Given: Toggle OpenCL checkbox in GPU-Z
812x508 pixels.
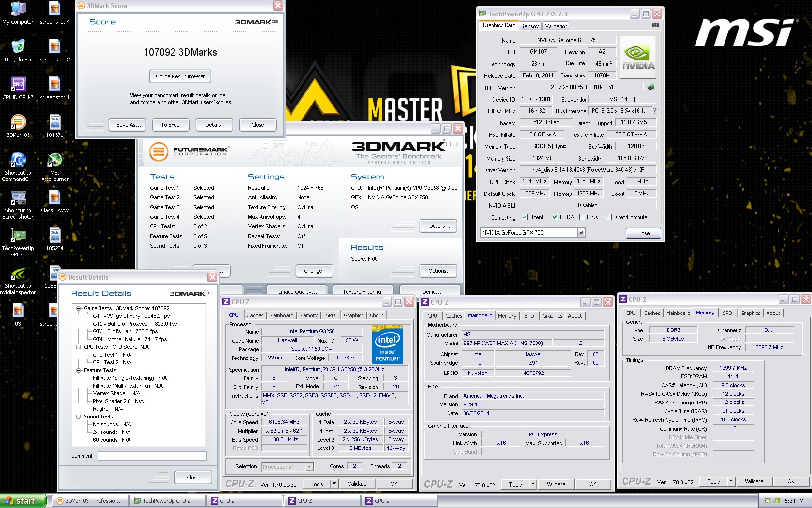Looking at the screenshot, I should pyautogui.click(x=525, y=217).
